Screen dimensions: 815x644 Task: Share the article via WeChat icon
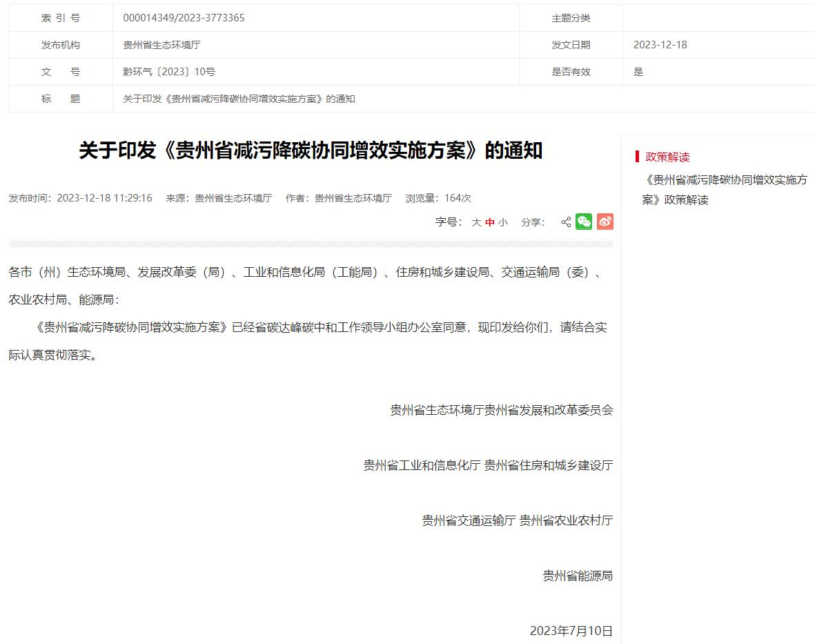click(x=584, y=222)
